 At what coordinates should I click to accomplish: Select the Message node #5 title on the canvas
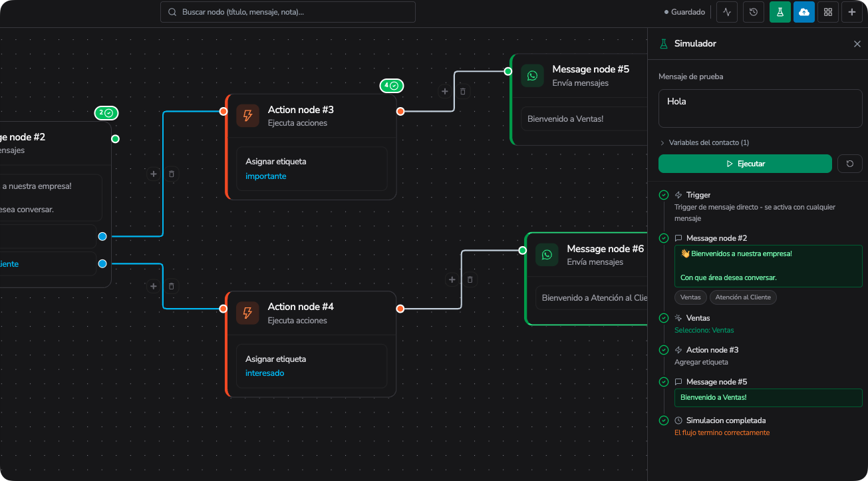[591, 69]
